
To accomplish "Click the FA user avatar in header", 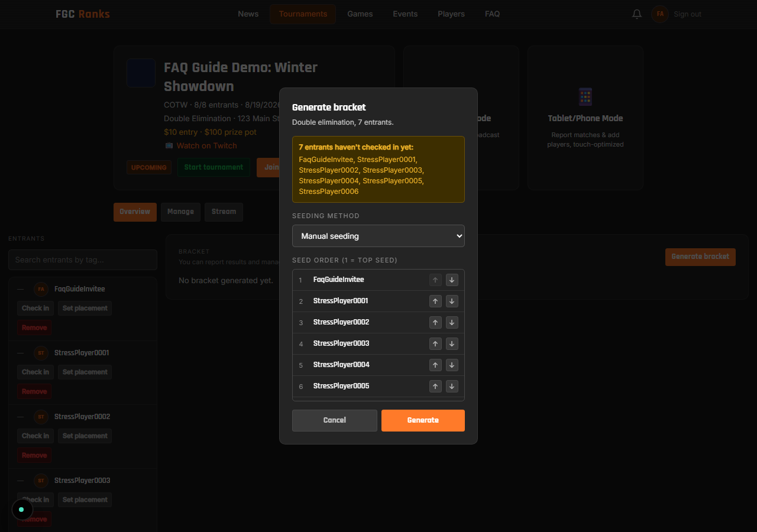I will 660,14.
